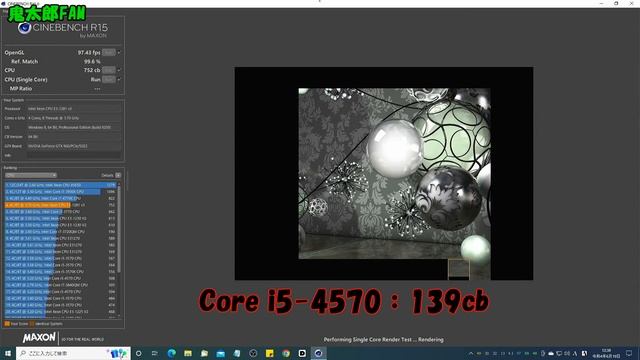
Task: Toggle the checkbox next to CPU (Single Core)
Action: tap(119, 80)
